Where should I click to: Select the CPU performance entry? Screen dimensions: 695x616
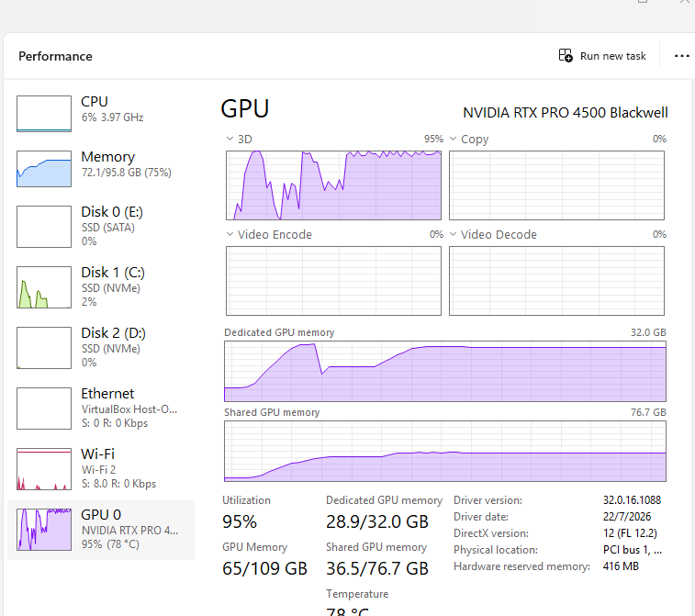coord(101,114)
